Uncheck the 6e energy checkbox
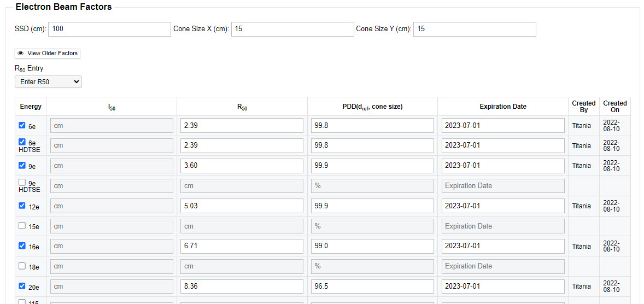 pos(22,125)
